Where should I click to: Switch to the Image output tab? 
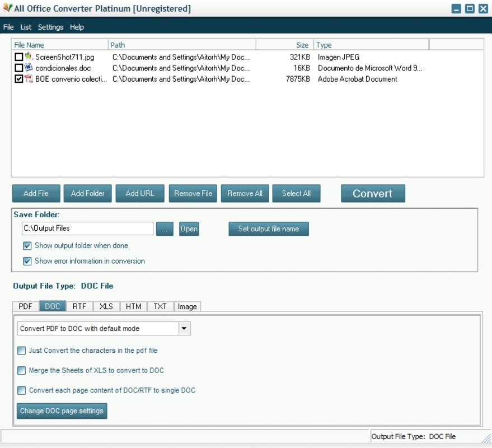coord(188,306)
